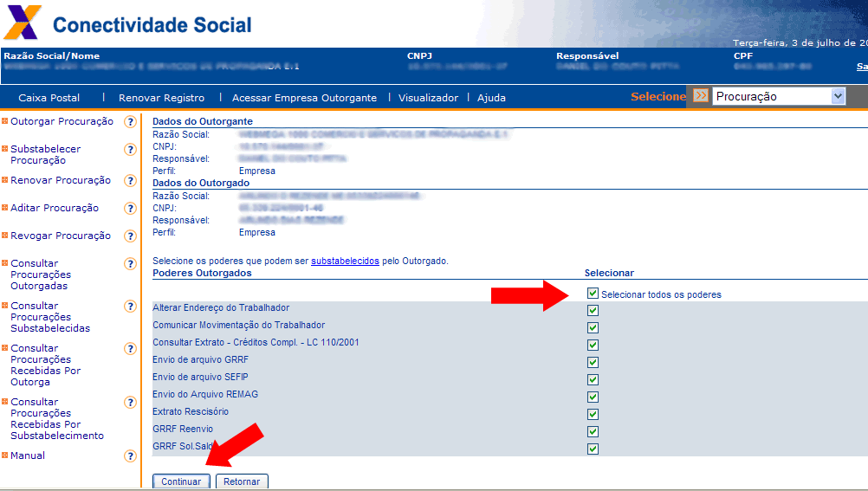Click the help icon beside Renovar Procuração

[x=130, y=180]
